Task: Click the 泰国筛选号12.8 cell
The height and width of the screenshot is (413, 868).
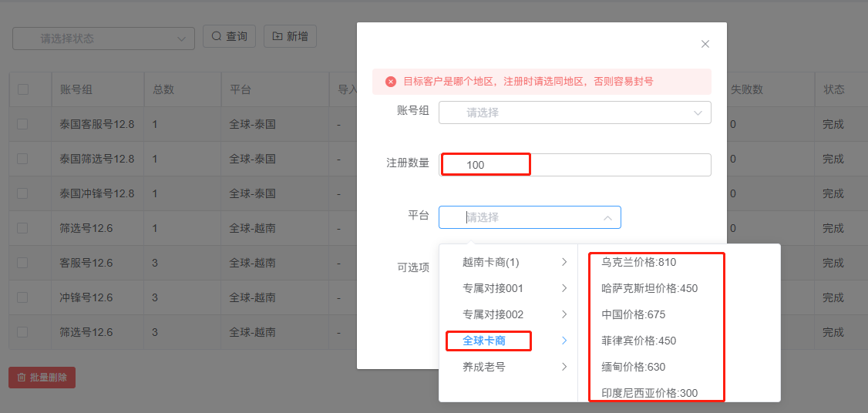Action: pyautogui.click(x=97, y=159)
